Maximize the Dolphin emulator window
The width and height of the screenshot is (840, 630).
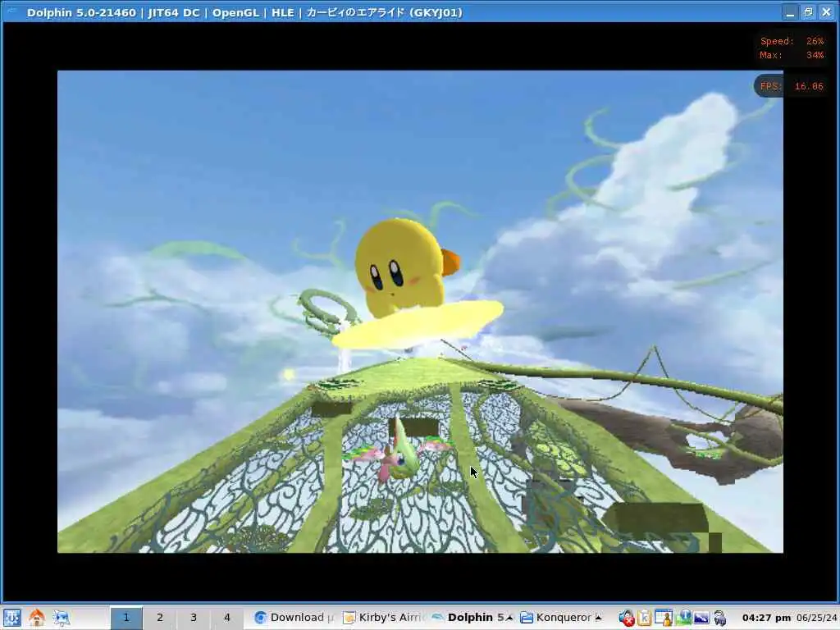808,12
